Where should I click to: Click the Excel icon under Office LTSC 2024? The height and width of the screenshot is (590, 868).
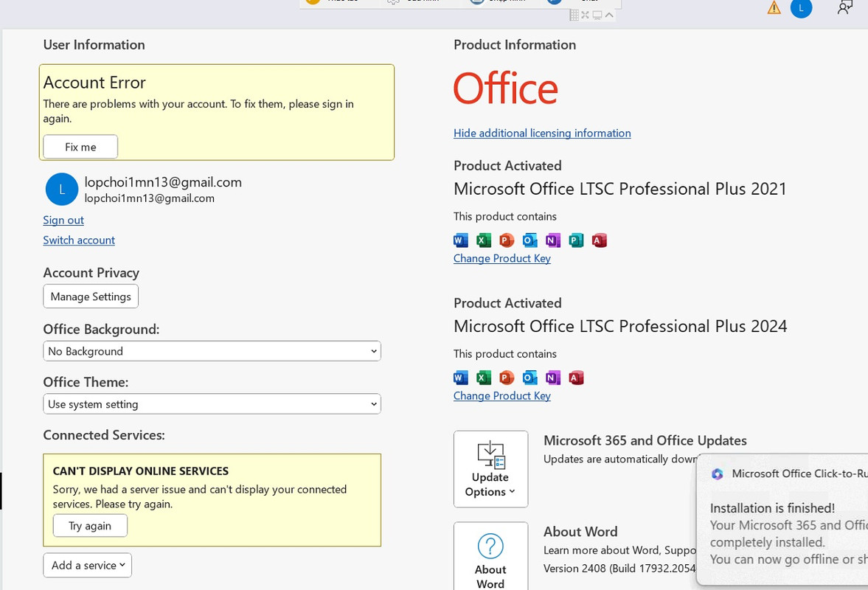[484, 378]
